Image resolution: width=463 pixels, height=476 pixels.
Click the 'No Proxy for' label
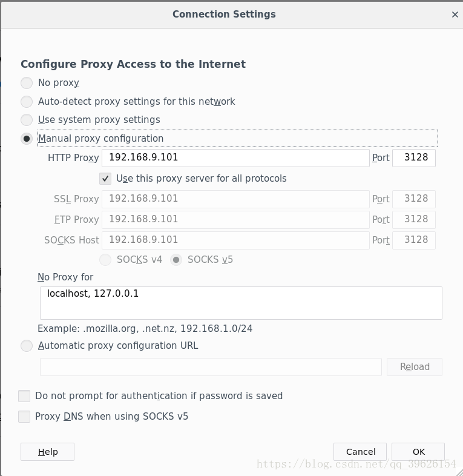pyautogui.click(x=65, y=277)
